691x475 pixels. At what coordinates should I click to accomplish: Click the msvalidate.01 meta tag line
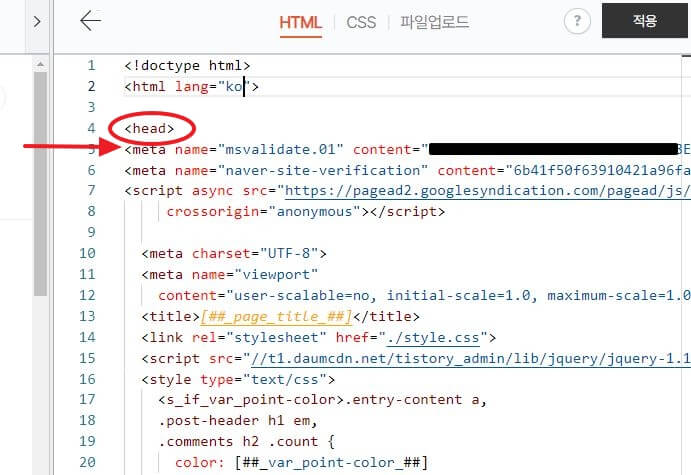pyautogui.click(x=407, y=149)
